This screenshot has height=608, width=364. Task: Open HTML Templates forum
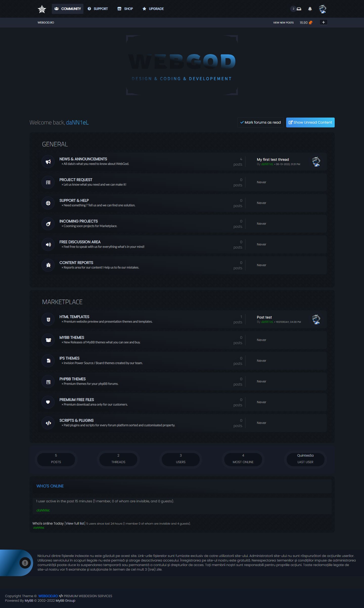pos(74,317)
